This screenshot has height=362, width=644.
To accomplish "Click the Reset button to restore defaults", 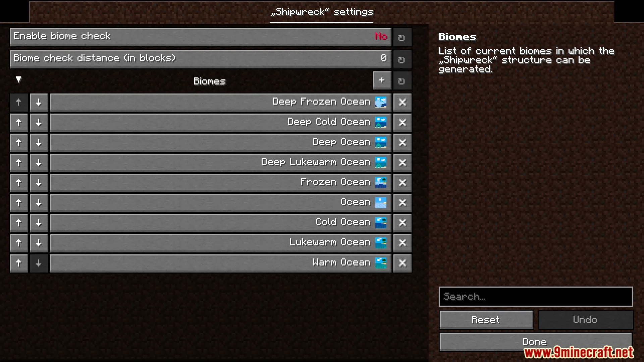I will click(486, 319).
